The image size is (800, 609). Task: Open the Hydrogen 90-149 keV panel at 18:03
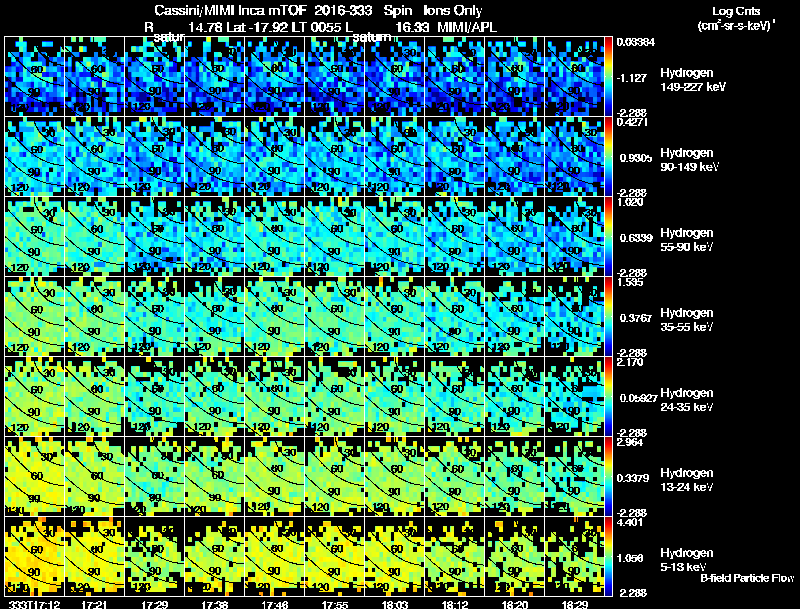(x=394, y=156)
